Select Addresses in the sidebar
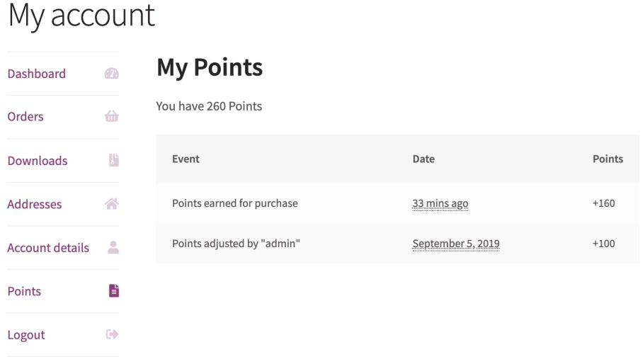Image resolution: width=643 pixels, height=364 pixels. click(35, 205)
